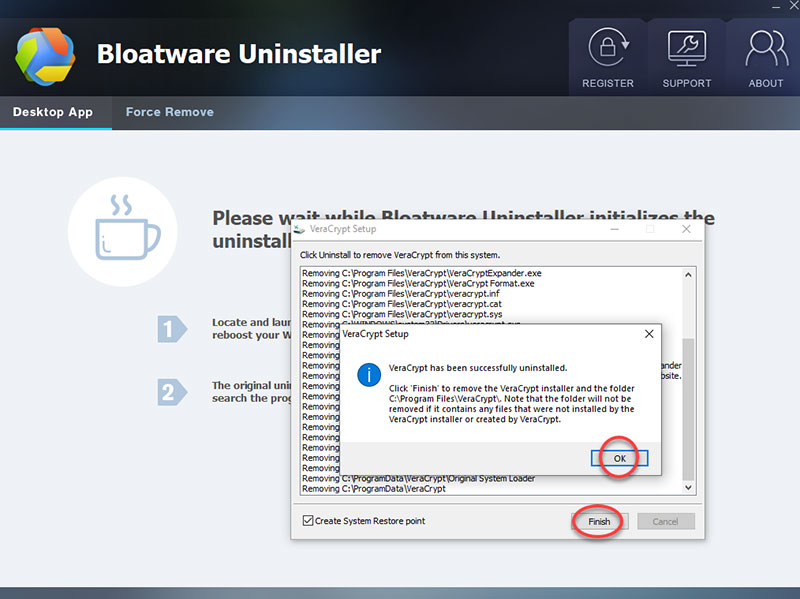Minimize the VeraCrypt Setup window
The width and height of the screenshot is (800, 599).
coord(615,229)
